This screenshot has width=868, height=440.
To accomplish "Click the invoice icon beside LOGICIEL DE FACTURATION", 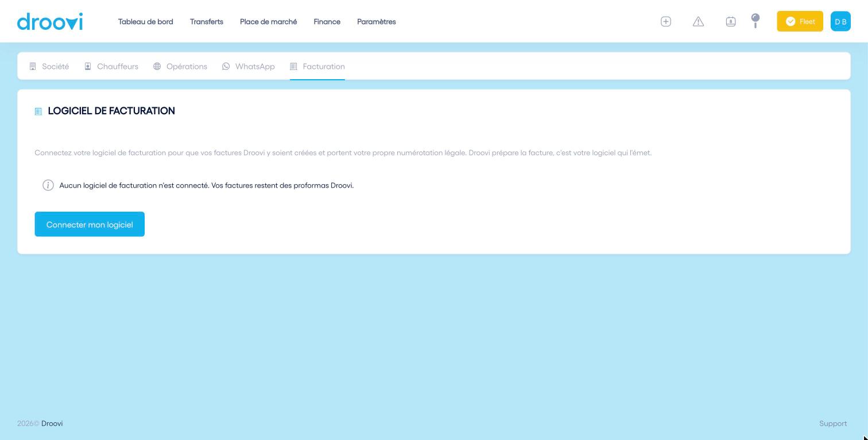I will click(x=38, y=111).
